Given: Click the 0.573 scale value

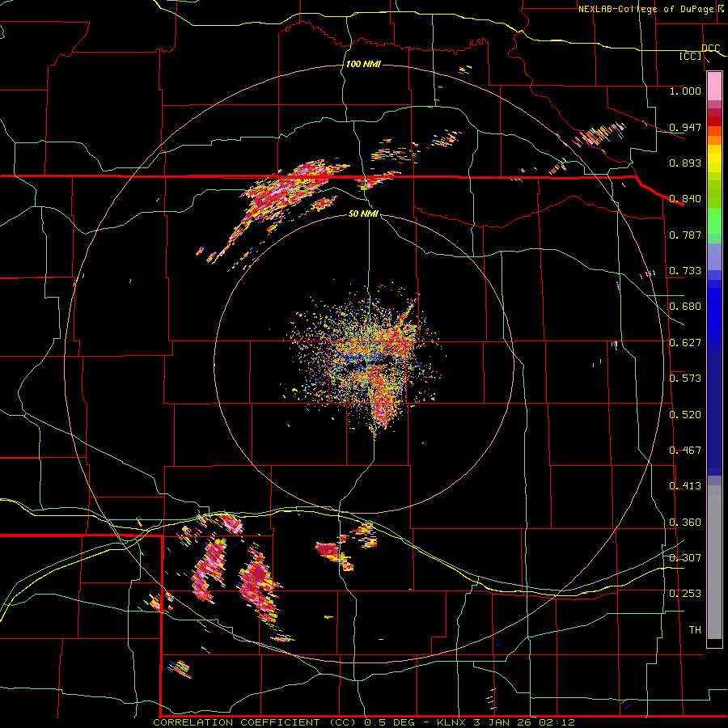Looking at the screenshot, I should pos(685,379).
